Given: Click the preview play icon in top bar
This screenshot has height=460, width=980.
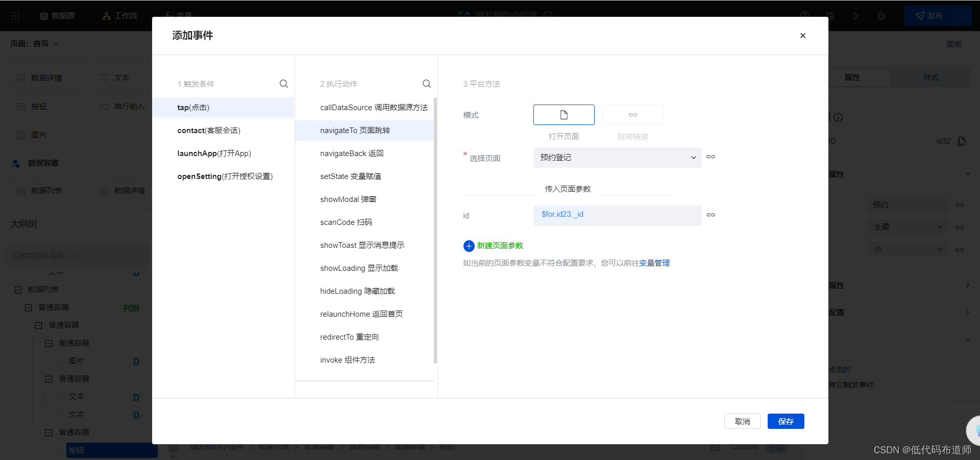Looking at the screenshot, I should [856, 16].
